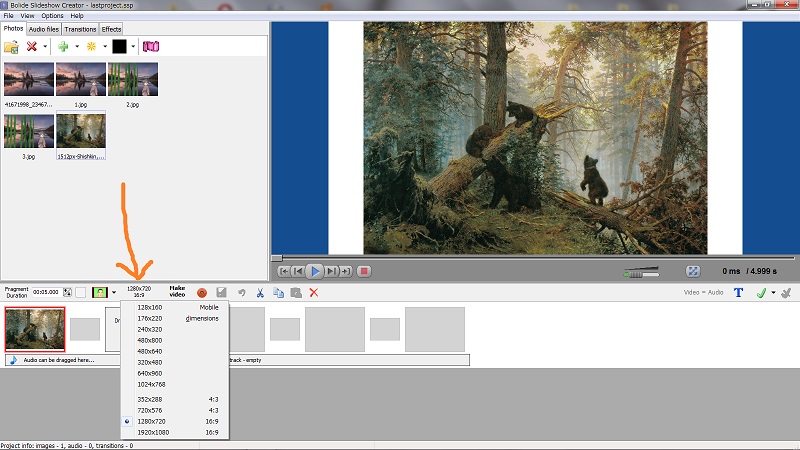Select the bear painting slide on the timeline
The image size is (800, 450).
[x=35, y=330]
